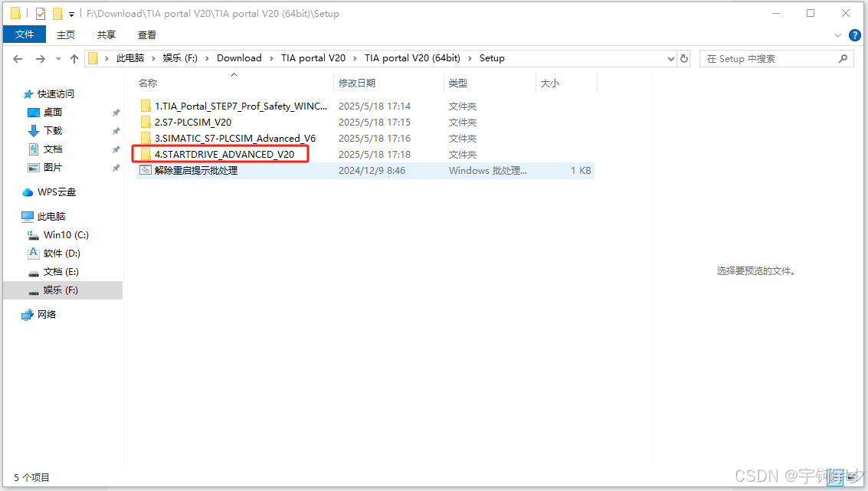Open 软件 (D:) drive
The width and height of the screenshot is (868, 491).
(x=61, y=254)
